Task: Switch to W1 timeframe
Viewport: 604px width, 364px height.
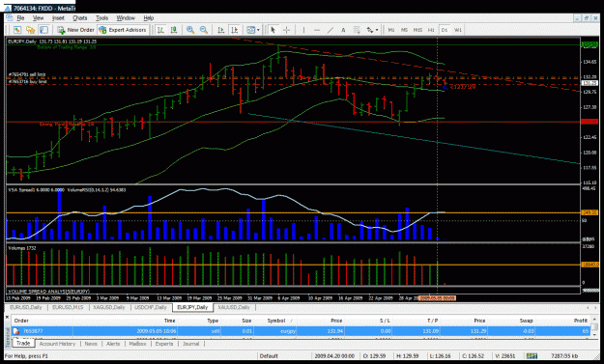Action: coord(458,30)
